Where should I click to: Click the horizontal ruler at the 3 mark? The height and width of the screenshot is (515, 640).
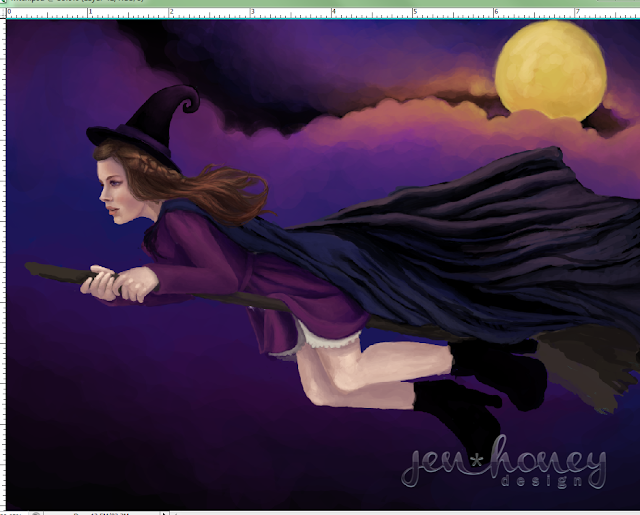click(251, 13)
